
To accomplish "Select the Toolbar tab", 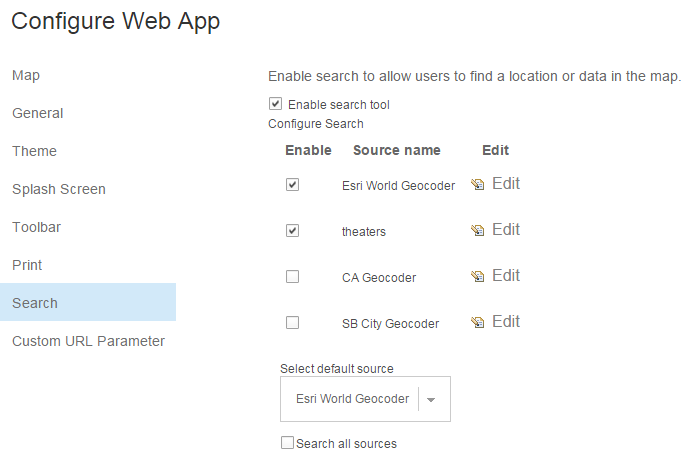I will (x=37, y=227).
